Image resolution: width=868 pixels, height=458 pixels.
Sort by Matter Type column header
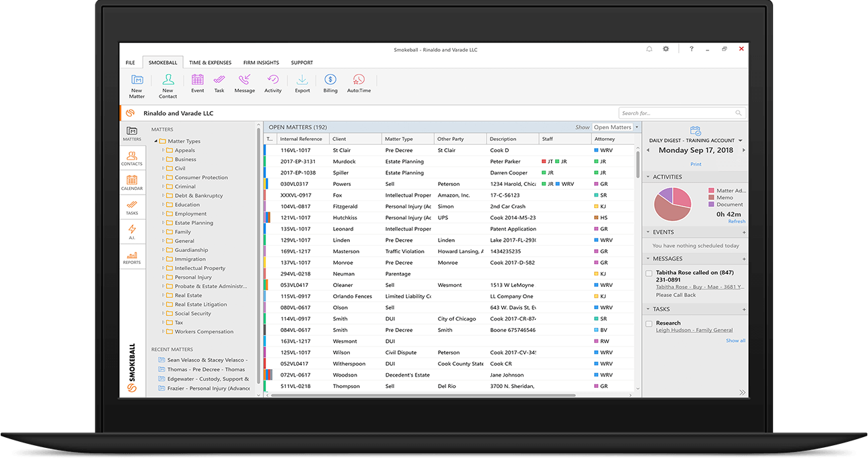[x=408, y=139]
